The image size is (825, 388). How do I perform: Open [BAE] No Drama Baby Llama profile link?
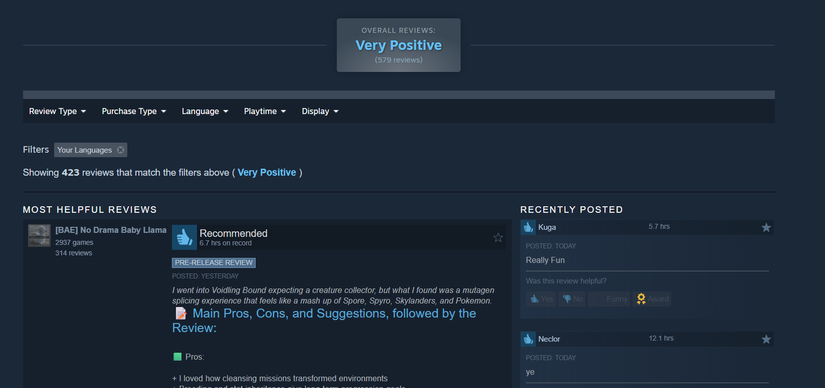pyautogui.click(x=111, y=230)
